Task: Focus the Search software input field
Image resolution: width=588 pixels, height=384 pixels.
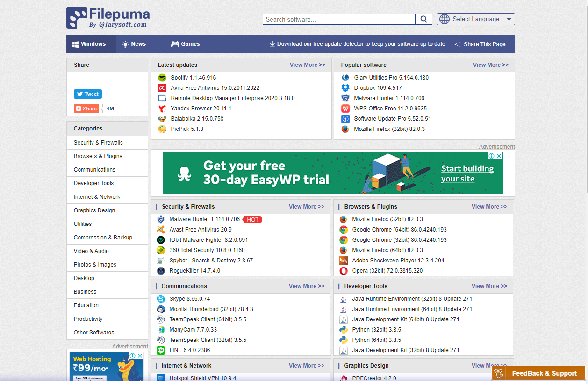Action: pyautogui.click(x=339, y=19)
